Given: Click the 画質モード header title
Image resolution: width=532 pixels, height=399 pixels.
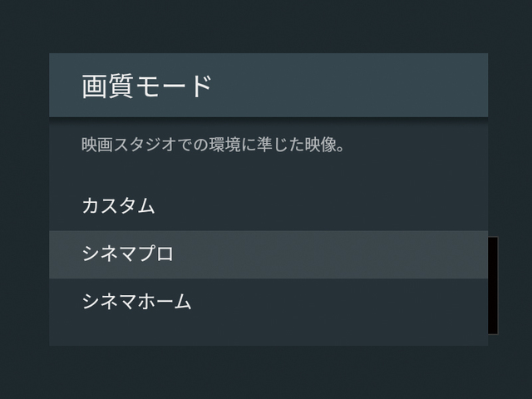Looking at the screenshot, I should (x=147, y=86).
